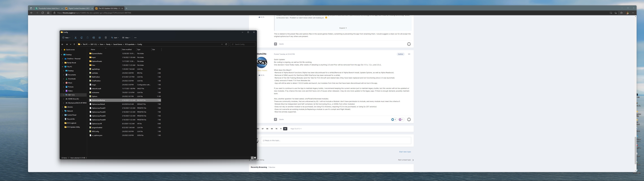Click the browser reload icon
Image resolution: width=644 pixels, height=181 pixels.
(x=43, y=13)
